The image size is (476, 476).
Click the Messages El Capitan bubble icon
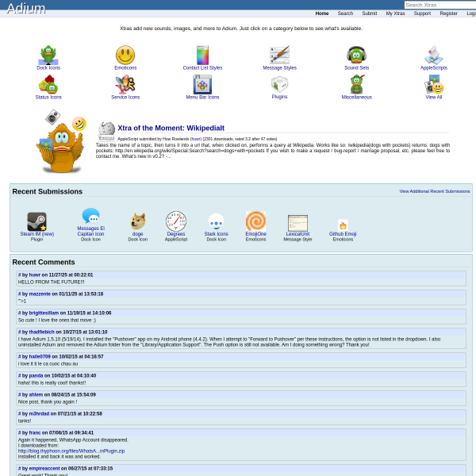point(90,216)
